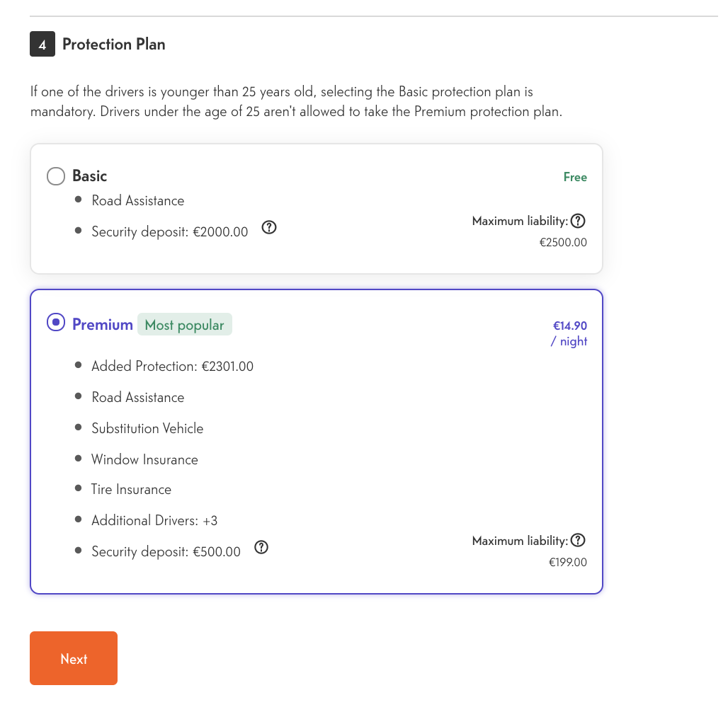Click the Next button

[x=74, y=658]
